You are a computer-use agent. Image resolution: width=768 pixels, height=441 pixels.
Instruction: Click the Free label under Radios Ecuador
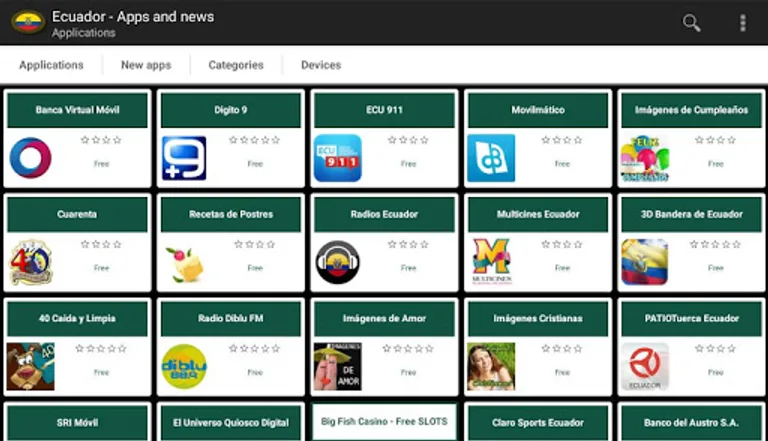(408, 268)
